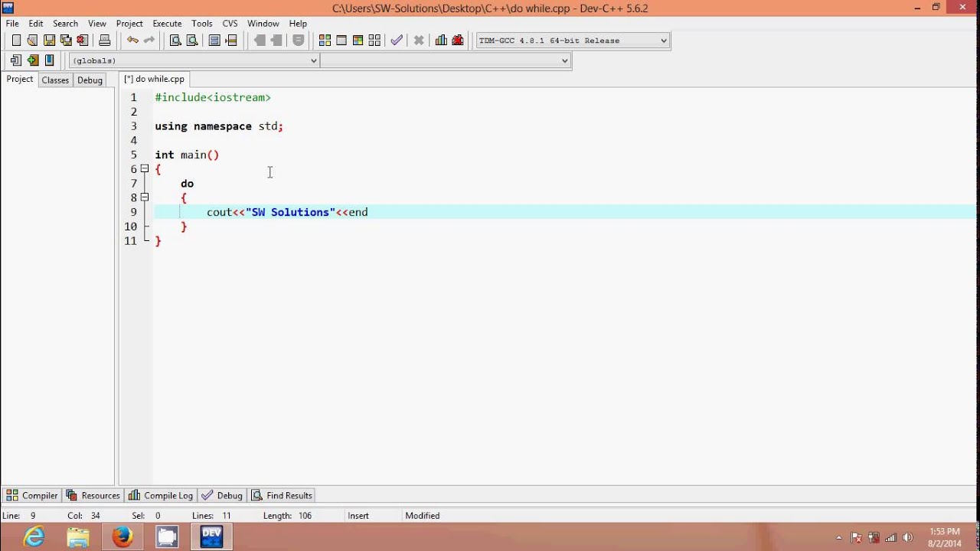Switch to the Project side tab
This screenshot has width=980, height=551.
[20, 79]
